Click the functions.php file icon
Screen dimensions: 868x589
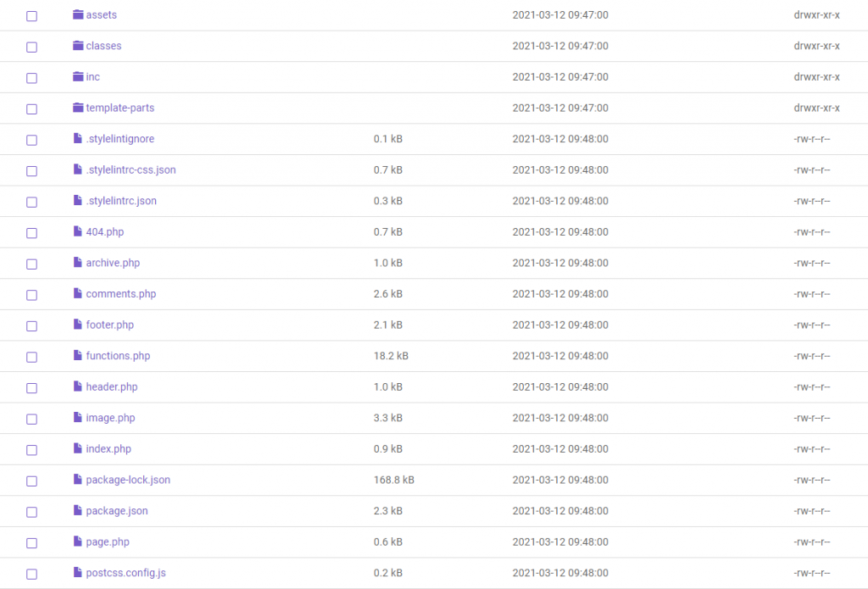(x=79, y=356)
